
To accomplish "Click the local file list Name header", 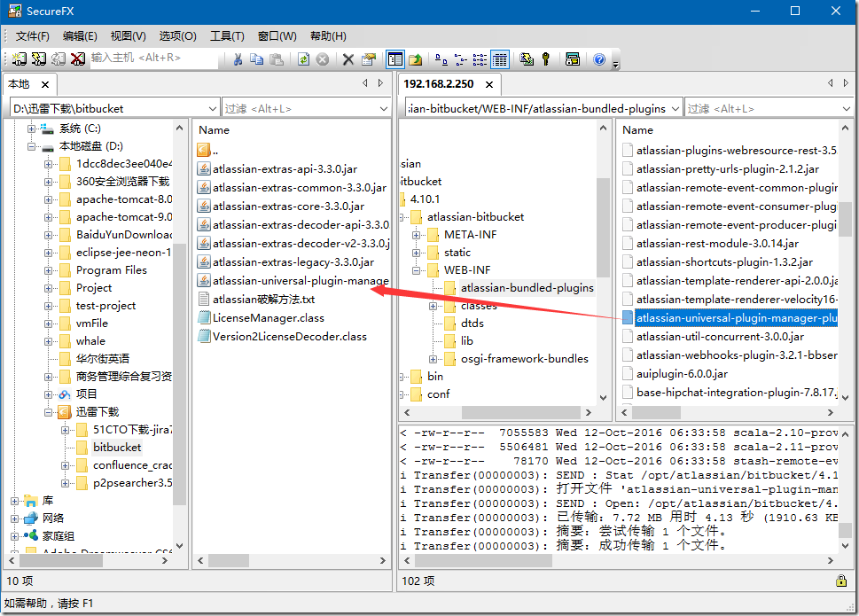I will [214, 130].
